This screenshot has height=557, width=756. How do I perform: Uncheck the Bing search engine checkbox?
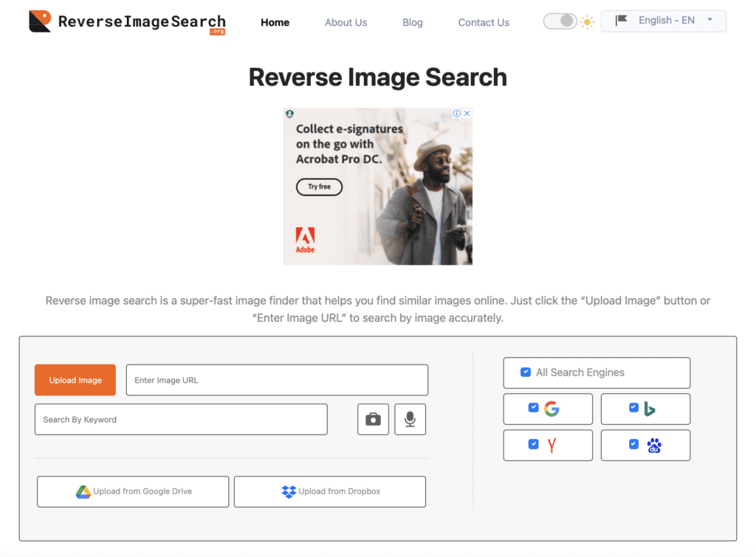[633, 408]
